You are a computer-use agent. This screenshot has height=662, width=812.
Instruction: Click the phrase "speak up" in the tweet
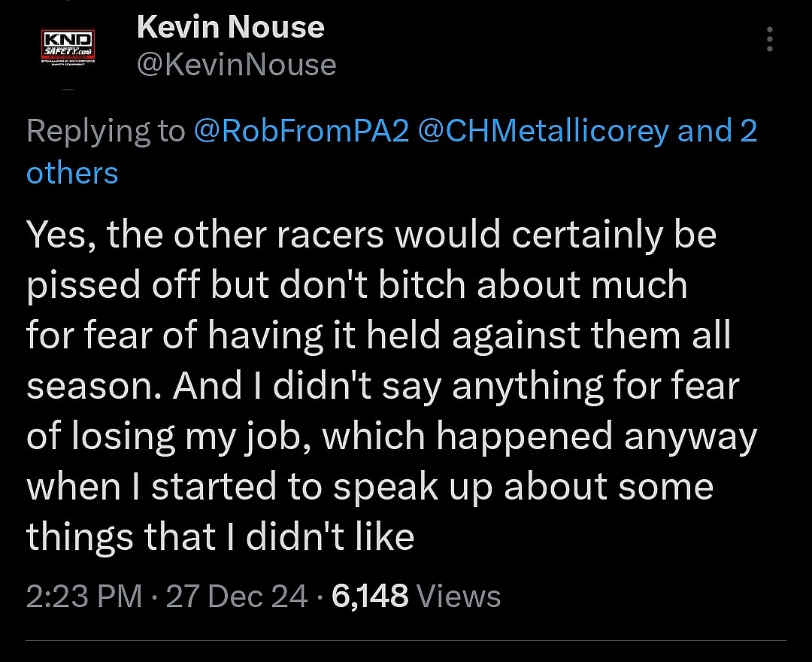(x=413, y=487)
